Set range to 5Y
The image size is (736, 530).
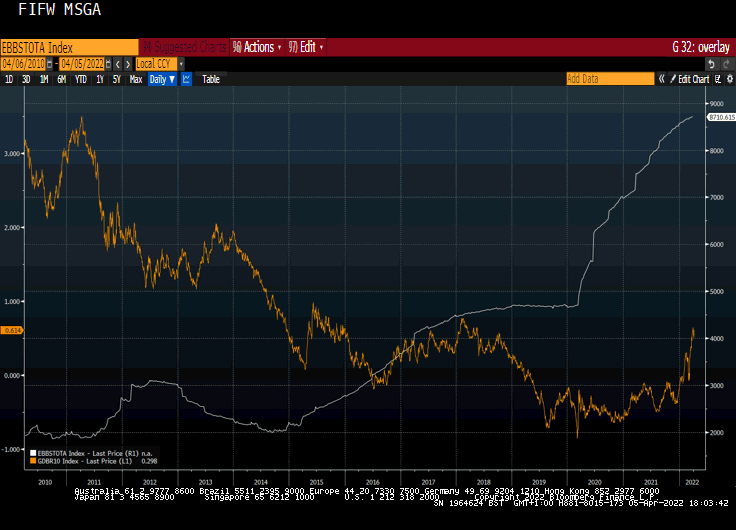coord(117,79)
